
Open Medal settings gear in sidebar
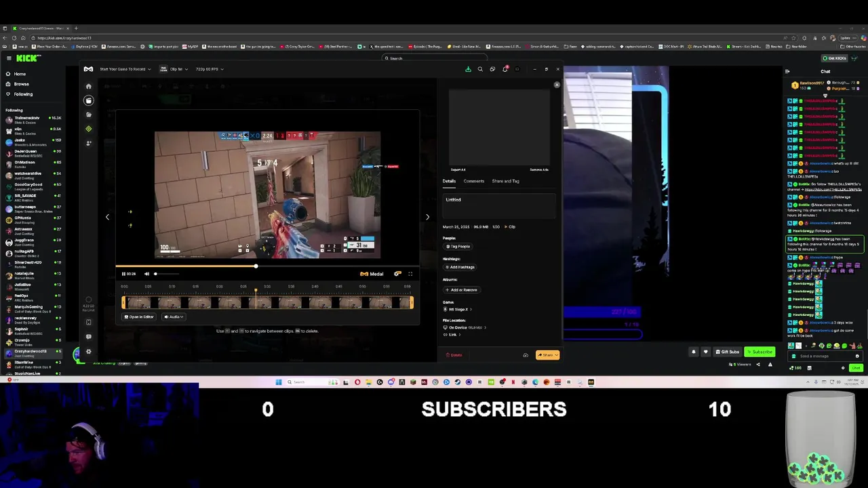coord(88,351)
